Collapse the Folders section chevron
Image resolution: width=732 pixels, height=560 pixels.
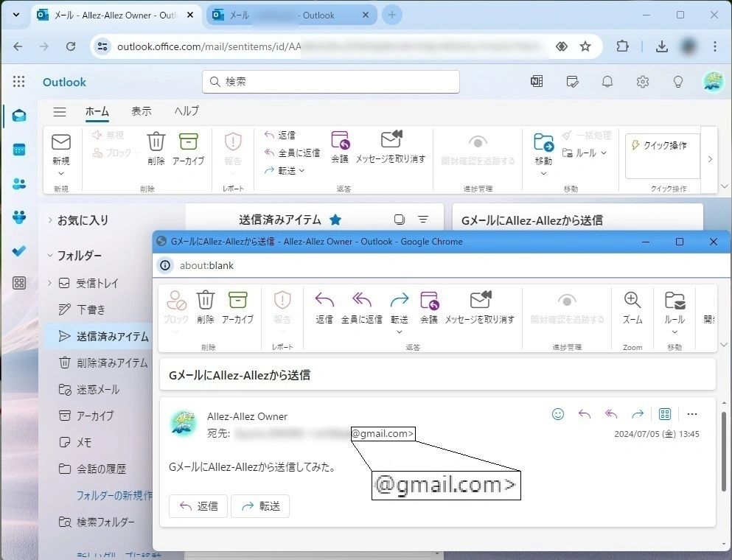coord(50,256)
